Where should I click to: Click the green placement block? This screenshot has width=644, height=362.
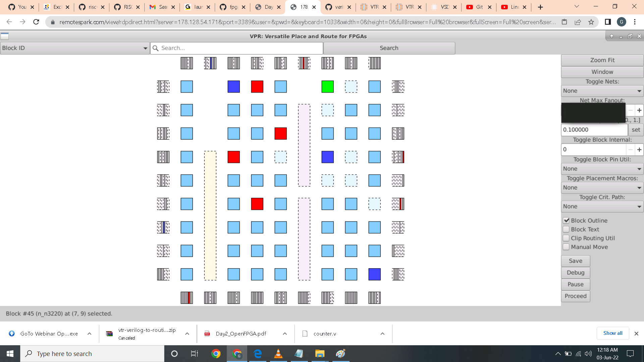point(327,86)
